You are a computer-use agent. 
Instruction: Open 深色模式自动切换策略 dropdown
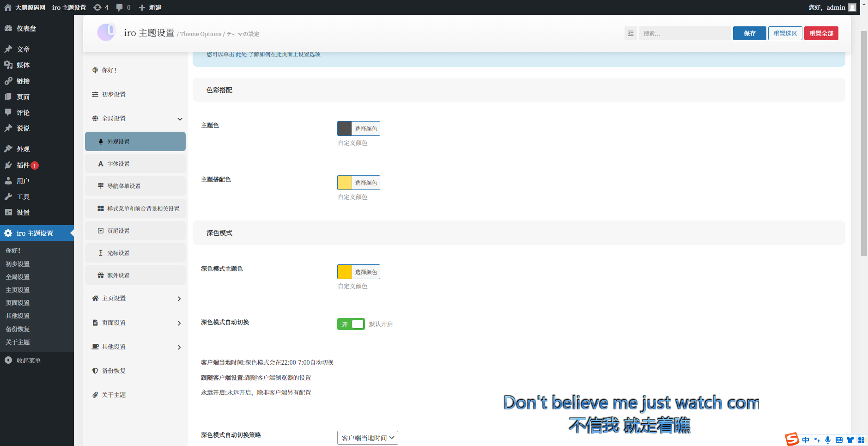click(367, 438)
